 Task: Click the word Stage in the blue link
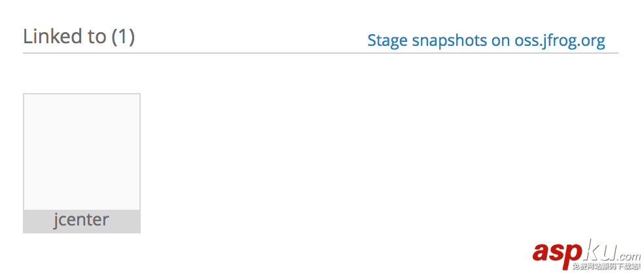387,41
